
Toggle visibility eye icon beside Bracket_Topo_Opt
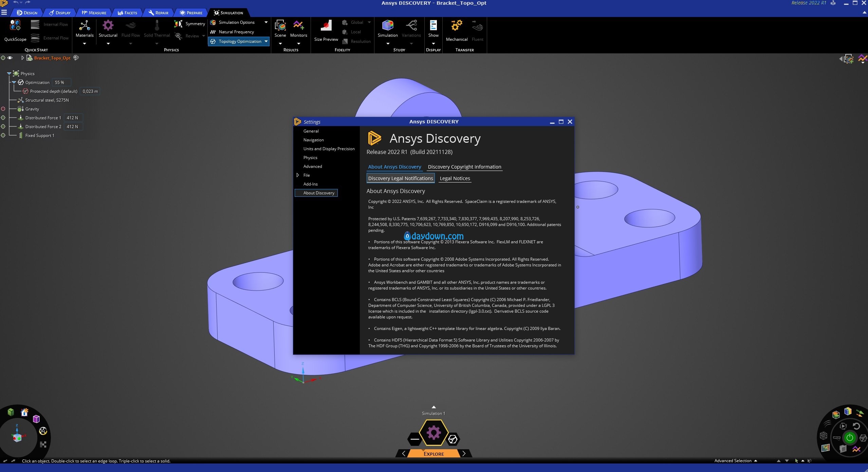pos(10,58)
